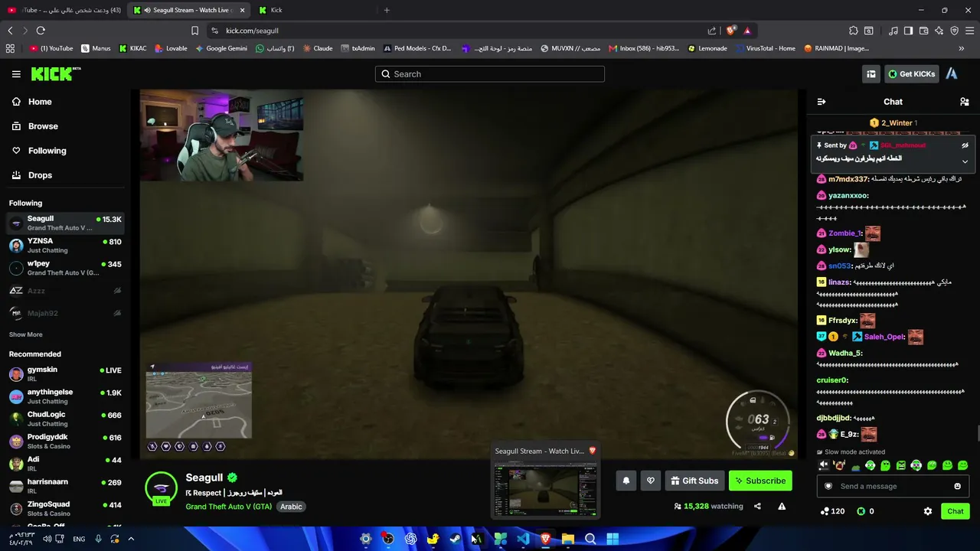Open the chat users list icon
Image resolution: width=980 pixels, height=551 pixels.
[x=965, y=102]
